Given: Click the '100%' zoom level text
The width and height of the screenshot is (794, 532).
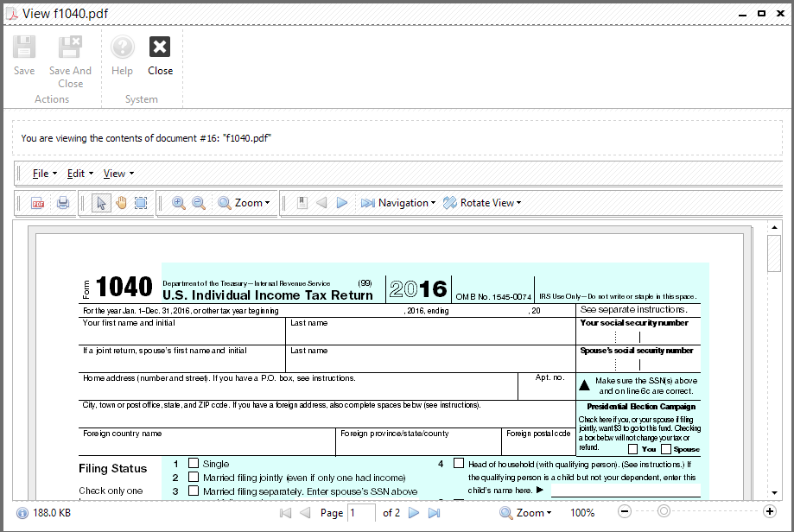Looking at the screenshot, I should point(582,513).
